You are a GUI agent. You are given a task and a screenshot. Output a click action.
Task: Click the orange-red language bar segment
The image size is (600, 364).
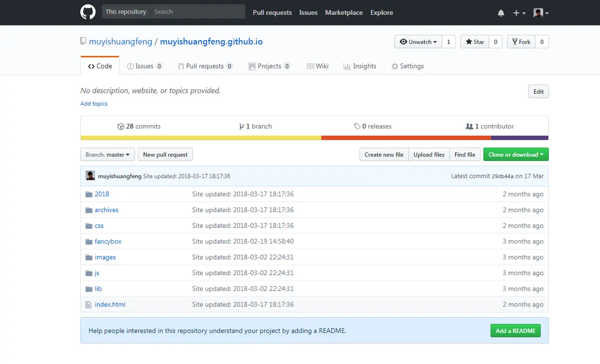406,138
